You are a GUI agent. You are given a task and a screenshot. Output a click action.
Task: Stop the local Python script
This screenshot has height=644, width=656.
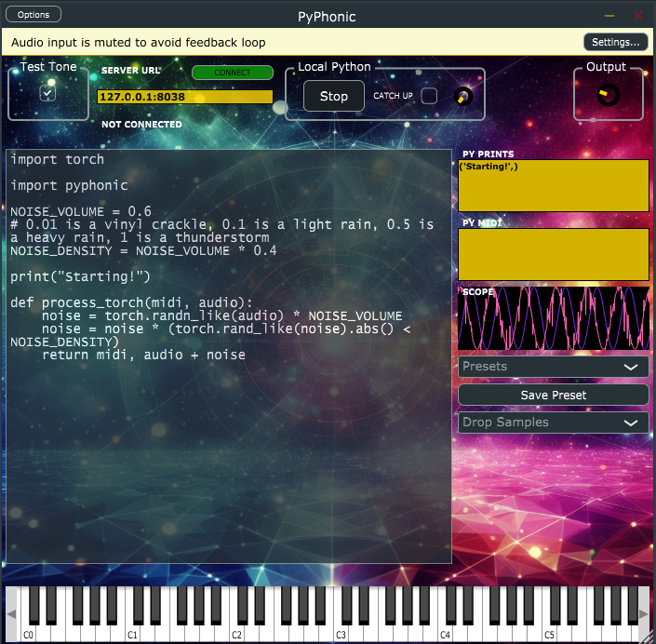[333, 96]
